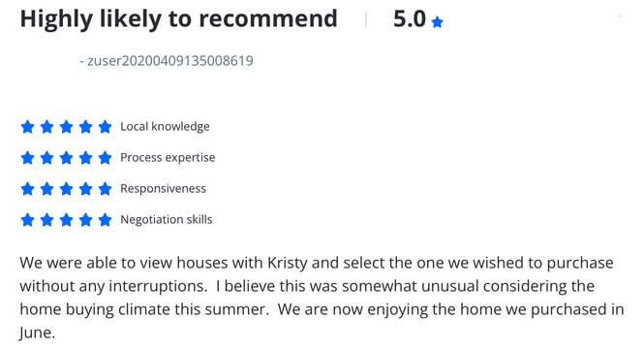This screenshot has height=350, width=644.
Task: Click the Highly likely to recommend heading
Action: click(x=178, y=19)
